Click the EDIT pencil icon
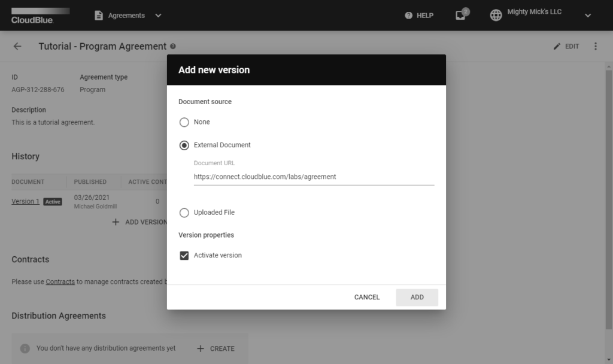Screen dimensions: 613x364 (556, 46)
